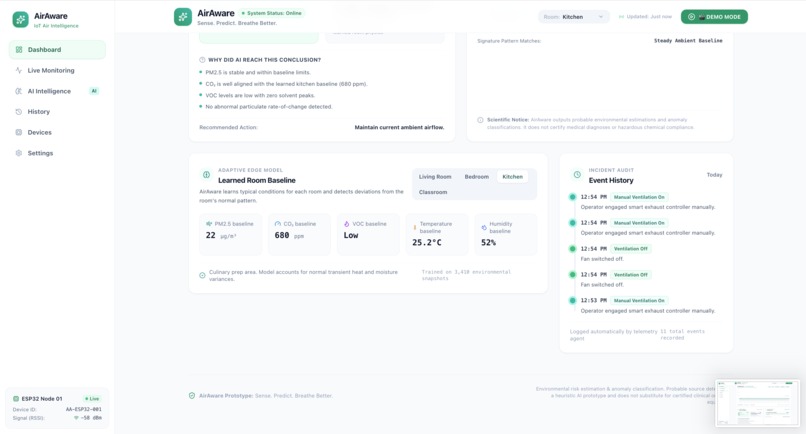
Task: Click the Scientific Notice info icon
Action: pos(480,120)
